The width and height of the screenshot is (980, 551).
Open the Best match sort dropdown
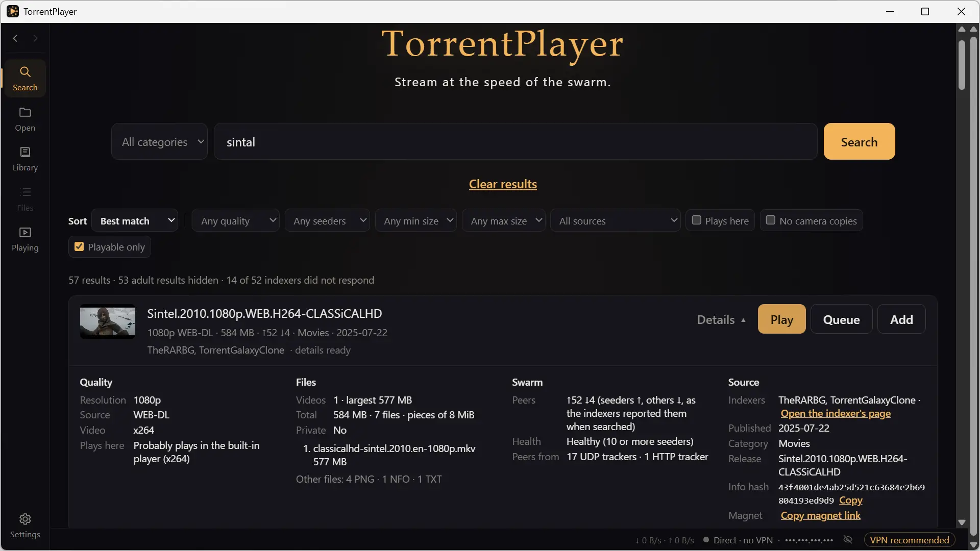point(135,220)
